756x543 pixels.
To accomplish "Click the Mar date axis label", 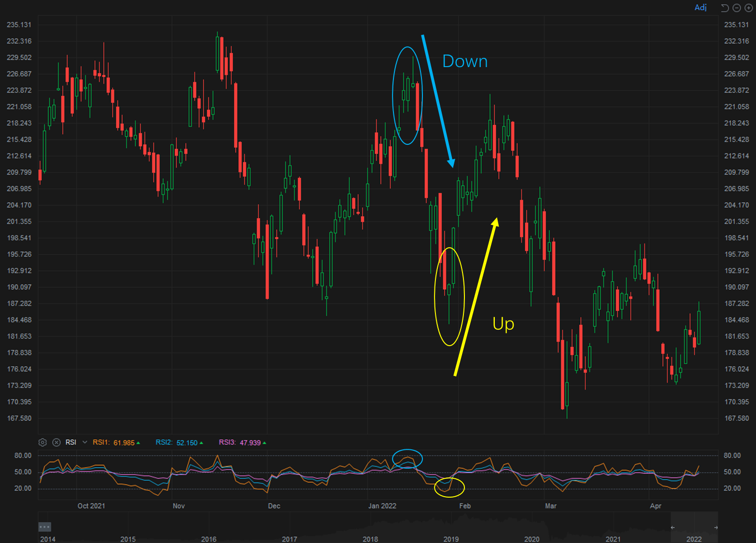I will tap(551, 506).
